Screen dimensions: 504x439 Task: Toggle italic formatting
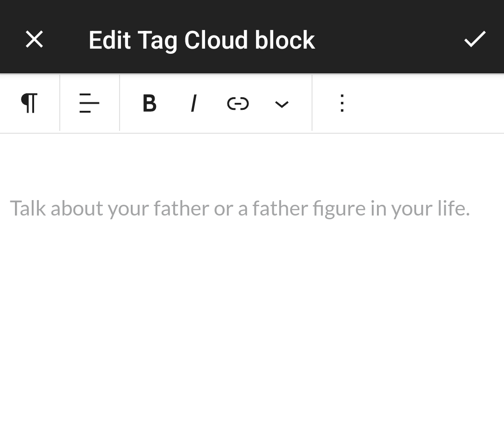click(193, 103)
